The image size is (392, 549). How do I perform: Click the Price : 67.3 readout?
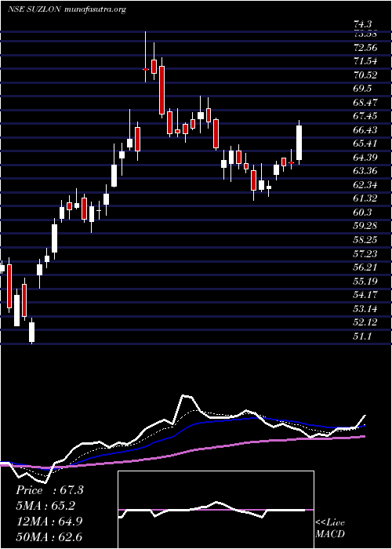pos(49,490)
